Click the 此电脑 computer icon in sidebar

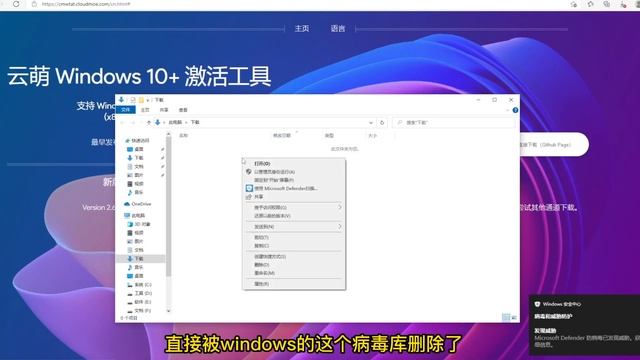tap(127, 216)
